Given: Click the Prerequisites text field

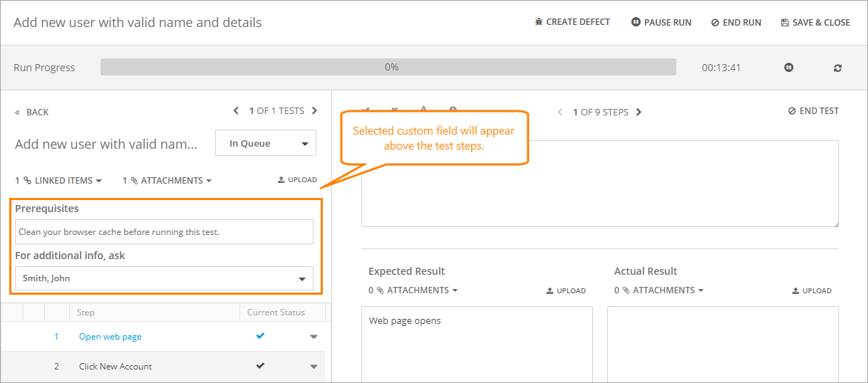Looking at the screenshot, I should 164,232.
